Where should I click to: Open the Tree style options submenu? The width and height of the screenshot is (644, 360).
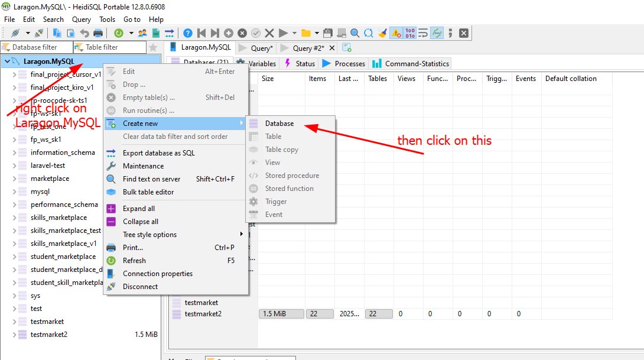coord(176,234)
